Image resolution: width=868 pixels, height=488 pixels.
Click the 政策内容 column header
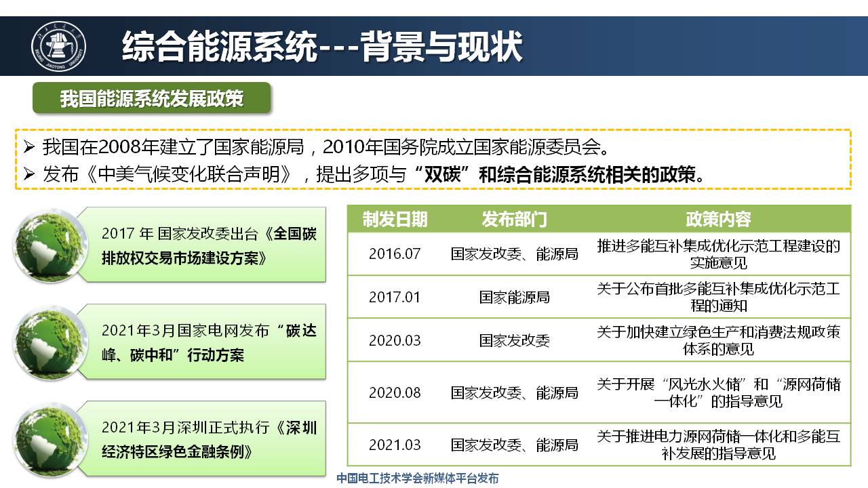[x=718, y=219]
